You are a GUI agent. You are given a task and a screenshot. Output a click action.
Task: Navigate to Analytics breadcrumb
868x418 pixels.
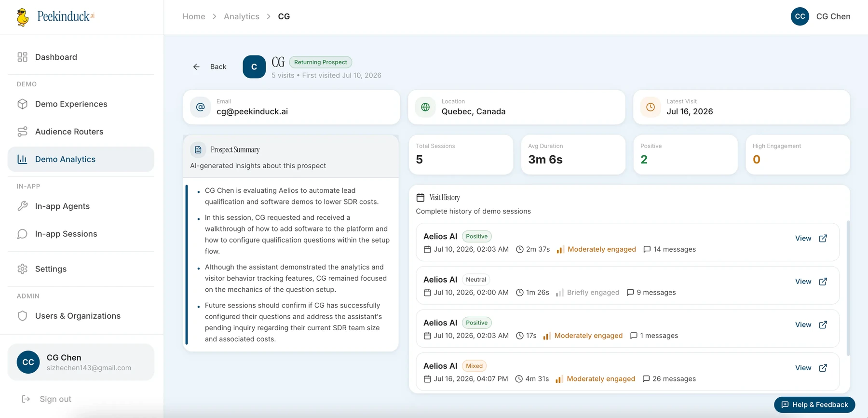pyautogui.click(x=242, y=16)
